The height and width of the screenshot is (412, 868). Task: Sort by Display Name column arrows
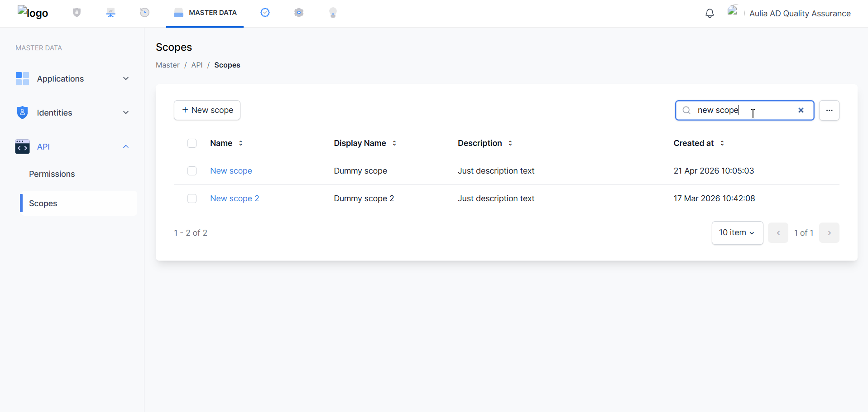tap(395, 143)
